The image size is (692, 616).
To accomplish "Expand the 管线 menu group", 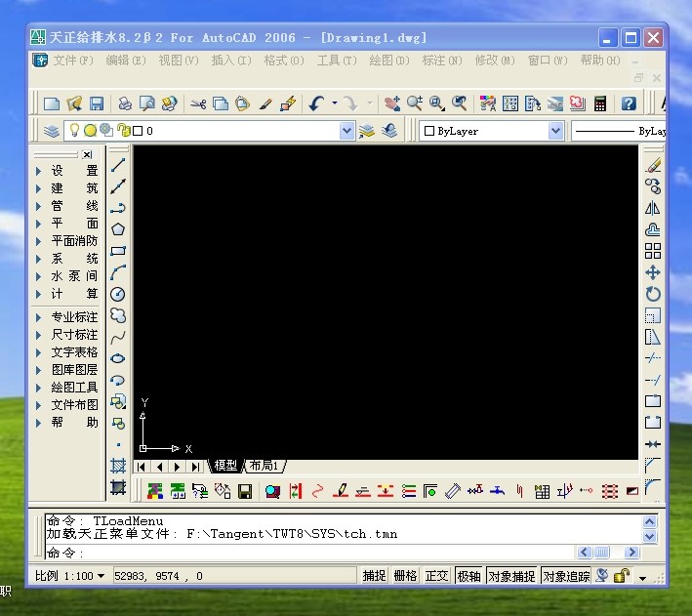I will point(66,206).
